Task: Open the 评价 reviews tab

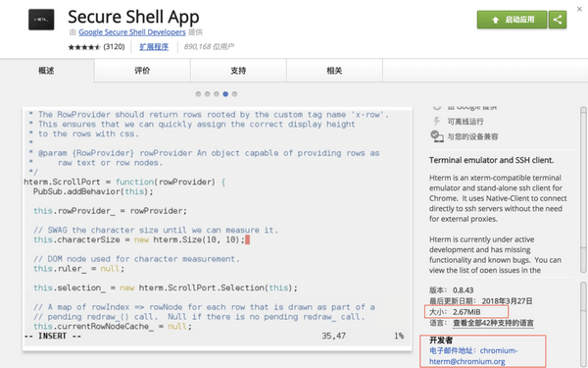Action: click(x=142, y=71)
